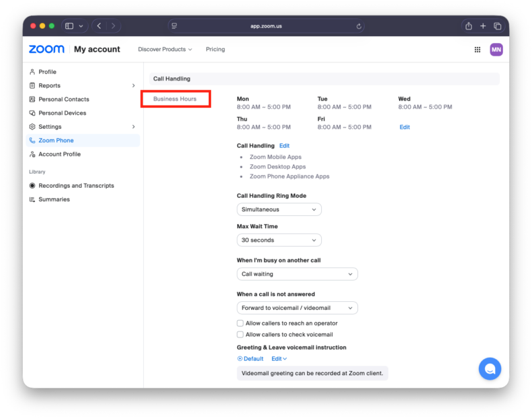Viewport: 532px width, 418px height.
Task: Expand the Settings submenu chevron
Action: click(134, 127)
